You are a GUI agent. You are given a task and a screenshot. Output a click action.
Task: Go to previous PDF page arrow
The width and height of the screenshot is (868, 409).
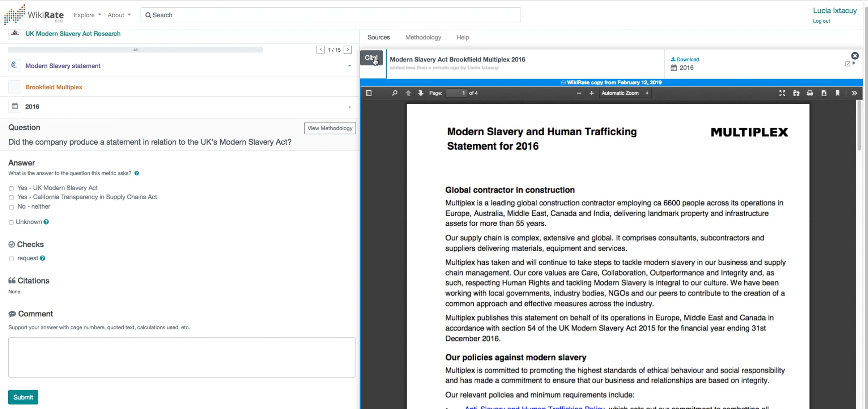click(x=408, y=93)
